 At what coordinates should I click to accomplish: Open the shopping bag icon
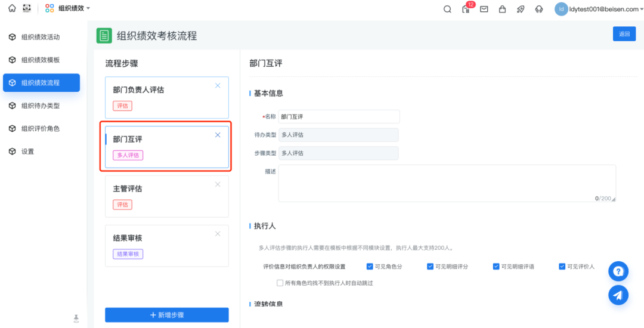click(502, 9)
